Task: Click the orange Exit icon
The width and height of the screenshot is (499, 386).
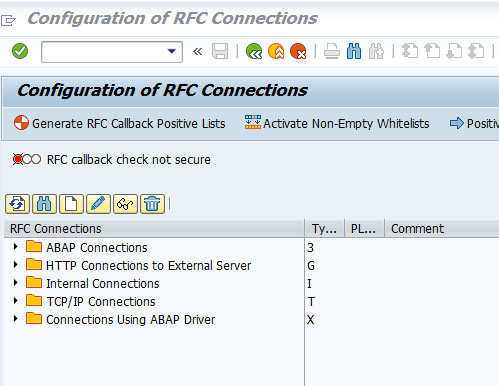Action: pos(276,51)
